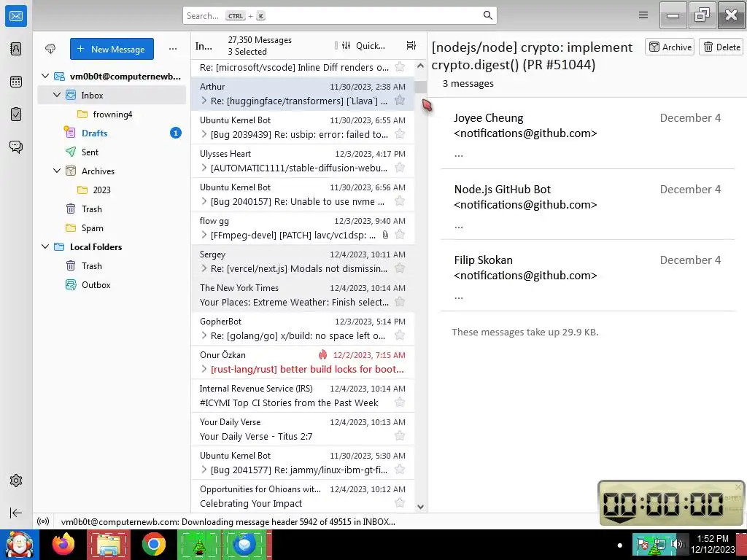Expand the rust-lang/rust thread

204,369
